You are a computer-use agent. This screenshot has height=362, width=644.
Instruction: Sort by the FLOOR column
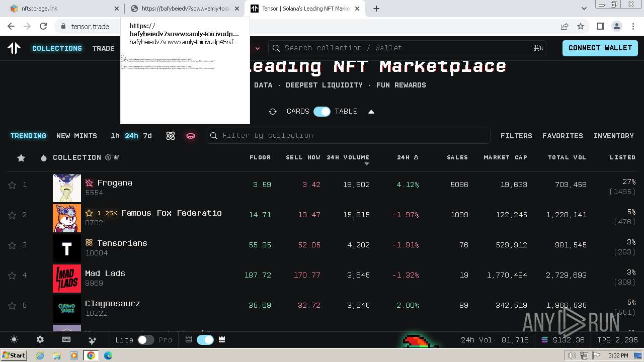[260, 157]
